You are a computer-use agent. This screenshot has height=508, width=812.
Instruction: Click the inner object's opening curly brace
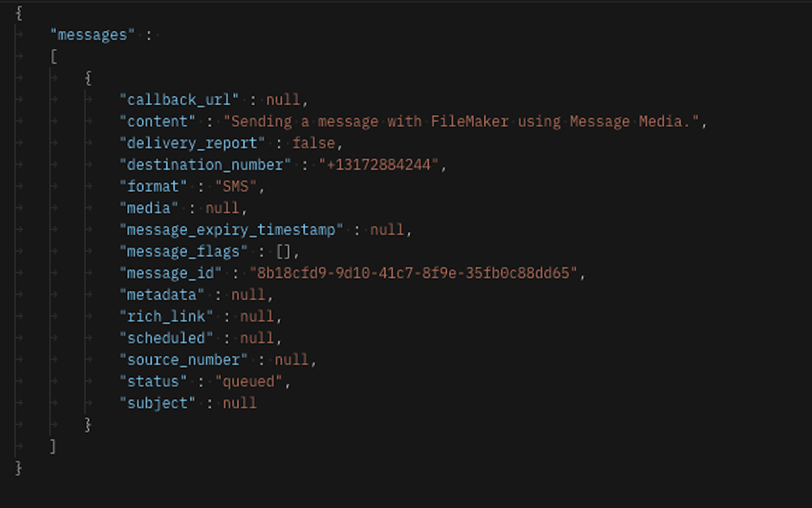[x=88, y=78]
